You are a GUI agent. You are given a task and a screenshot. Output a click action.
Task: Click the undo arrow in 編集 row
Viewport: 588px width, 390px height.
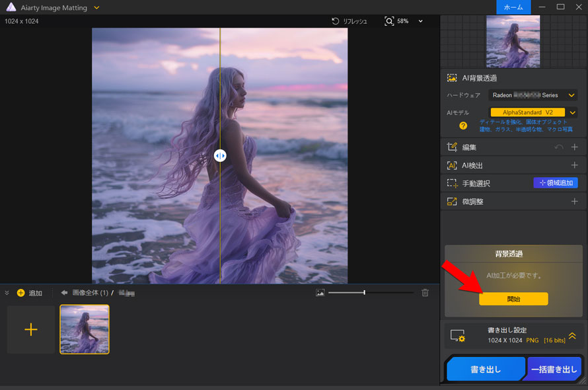(559, 147)
